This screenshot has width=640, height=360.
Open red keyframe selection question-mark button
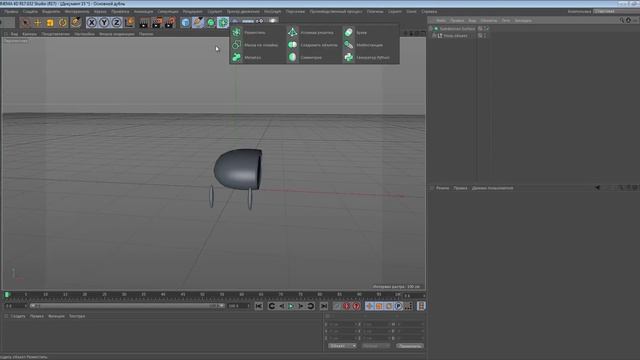pyautogui.click(x=356, y=306)
